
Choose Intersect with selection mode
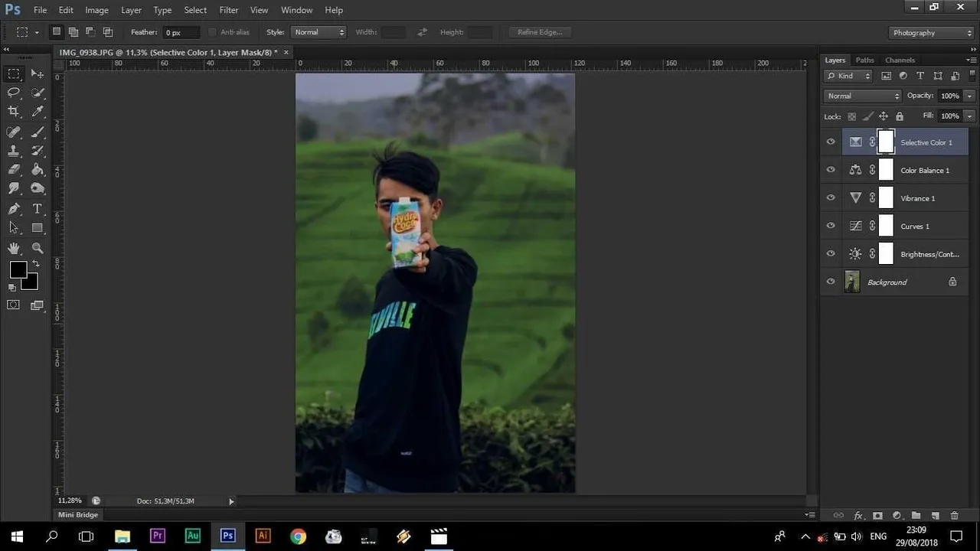tap(108, 32)
